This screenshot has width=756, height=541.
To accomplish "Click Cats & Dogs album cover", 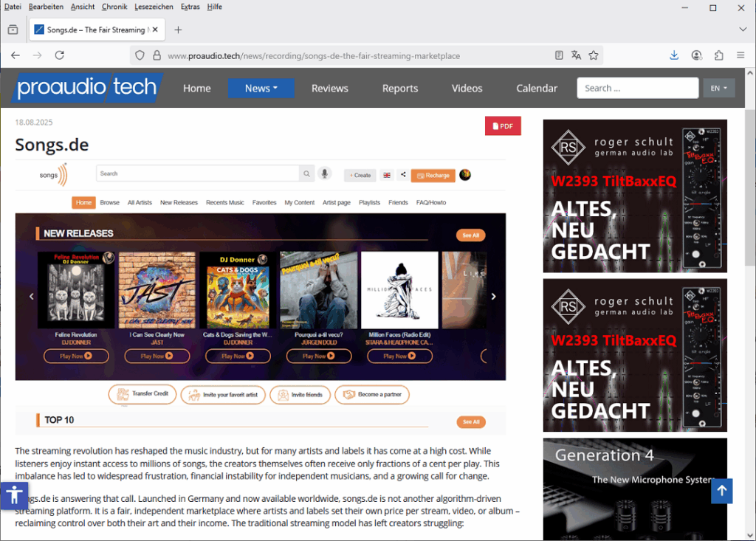I will click(x=238, y=290).
